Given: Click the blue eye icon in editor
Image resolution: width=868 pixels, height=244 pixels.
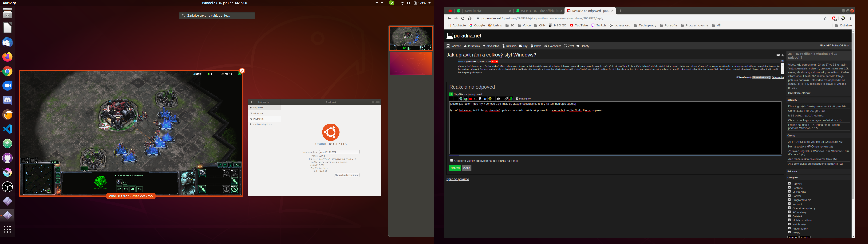Looking at the screenshot, I should point(485,99).
